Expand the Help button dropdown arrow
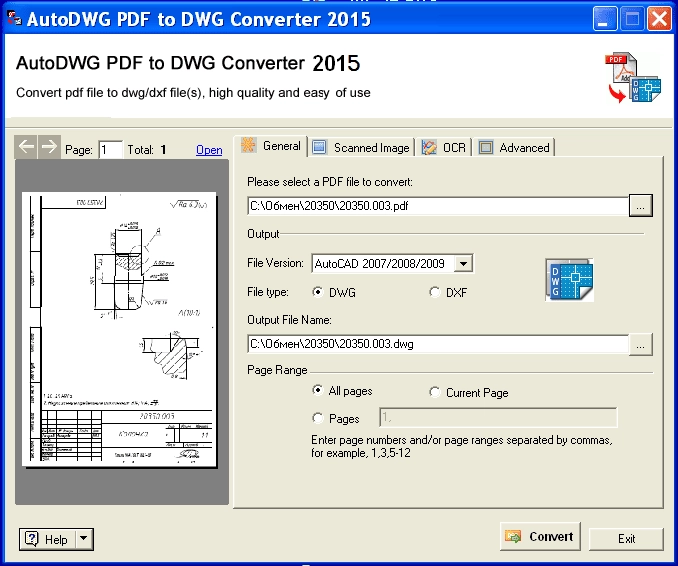 [x=84, y=539]
